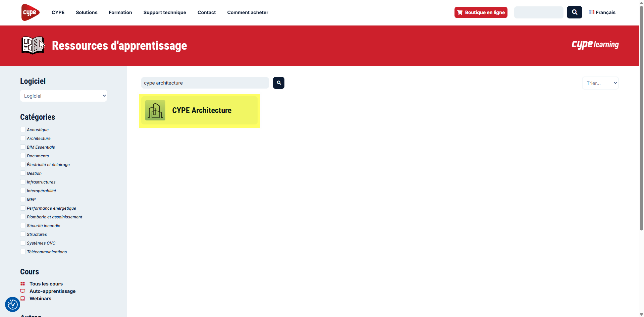Screen dimensions: 644x317
Task: Click the cype learning logo
Action: coord(595,45)
